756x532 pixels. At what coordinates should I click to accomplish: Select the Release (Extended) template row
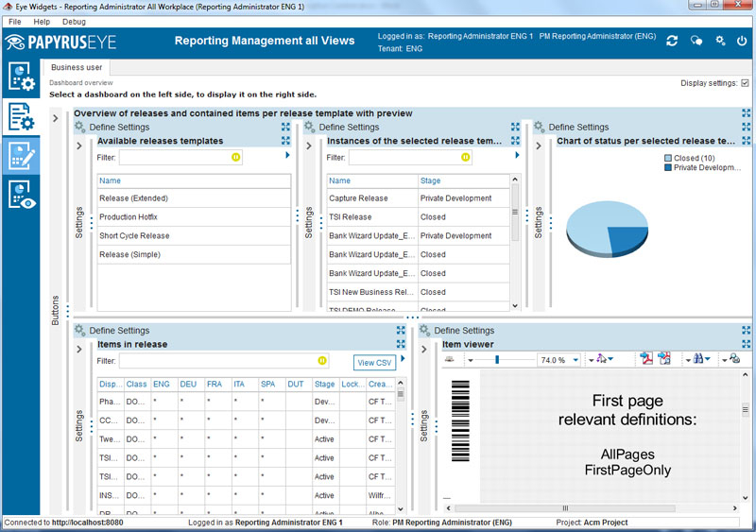(x=194, y=198)
